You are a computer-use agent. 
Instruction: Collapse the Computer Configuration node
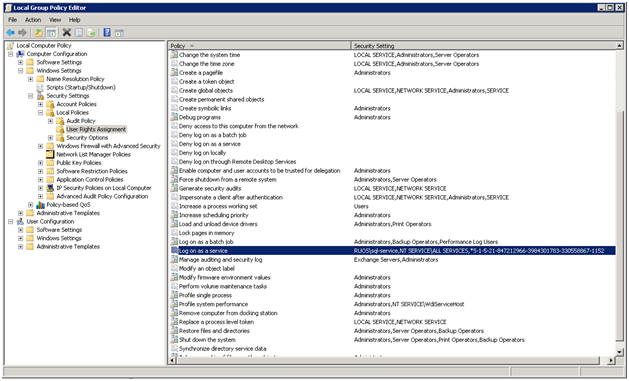(11, 54)
